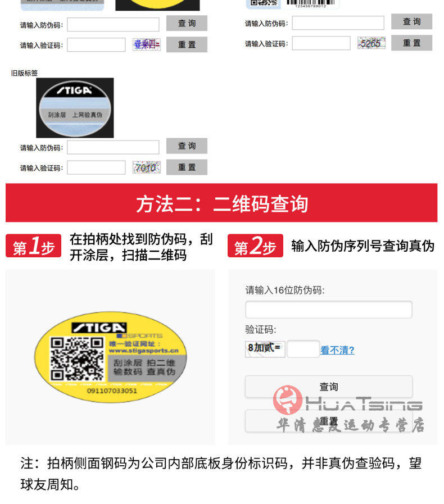
Task: Click 查询 button in top-left form
Action: click(187, 23)
